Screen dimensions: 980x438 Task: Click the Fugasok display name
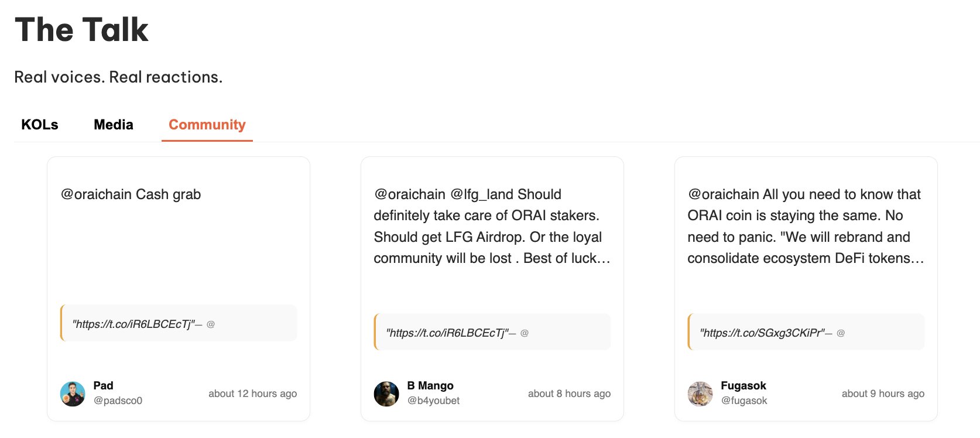[743, 385]
